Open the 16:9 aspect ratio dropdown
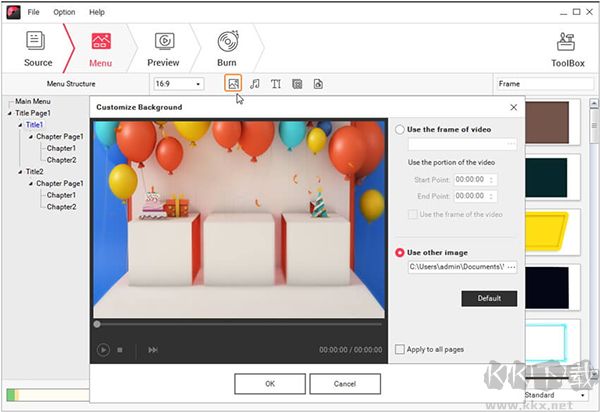Image resolution: width=600 pixels, height=412 pixels. pos(179,84)
